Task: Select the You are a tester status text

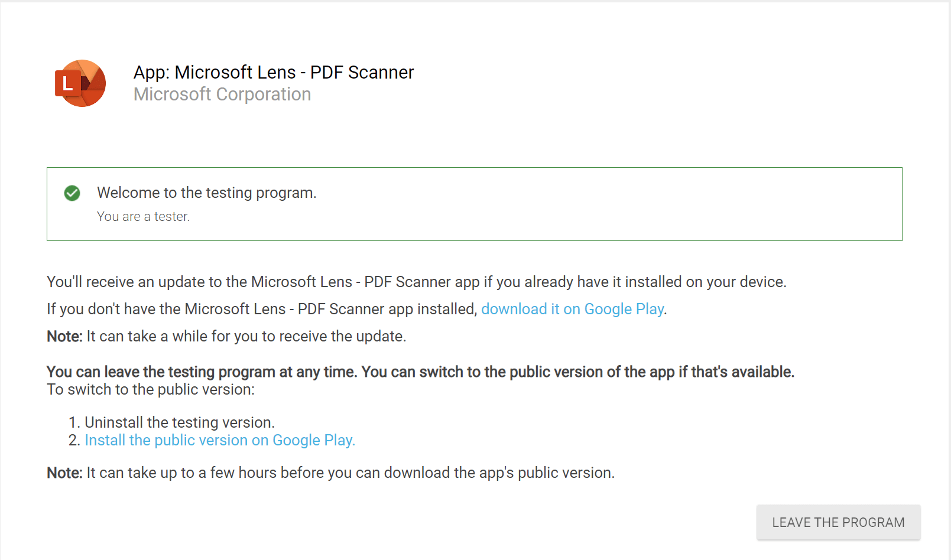Action: pyautogui.click(x=143, y=216)
